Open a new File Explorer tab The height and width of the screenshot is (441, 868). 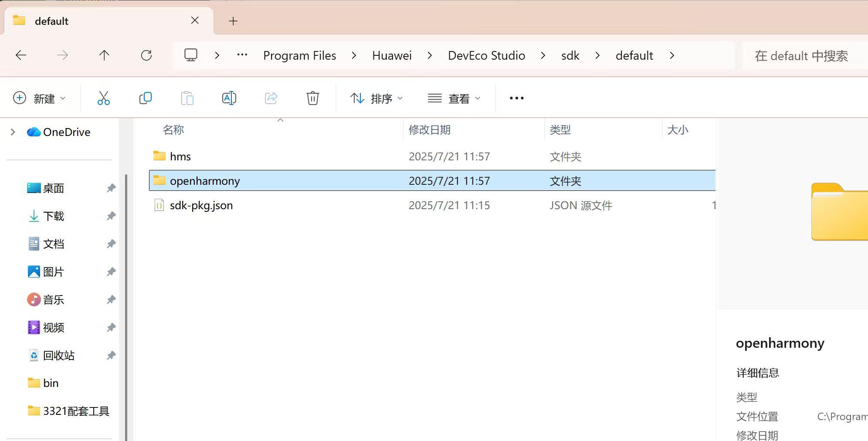point(234,20)
